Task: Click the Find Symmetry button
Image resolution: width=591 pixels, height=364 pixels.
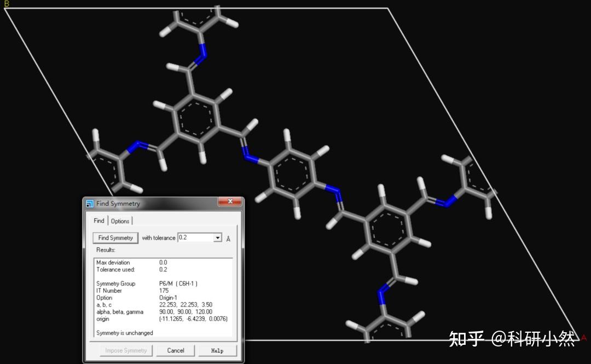Action: tap(115, 238)
